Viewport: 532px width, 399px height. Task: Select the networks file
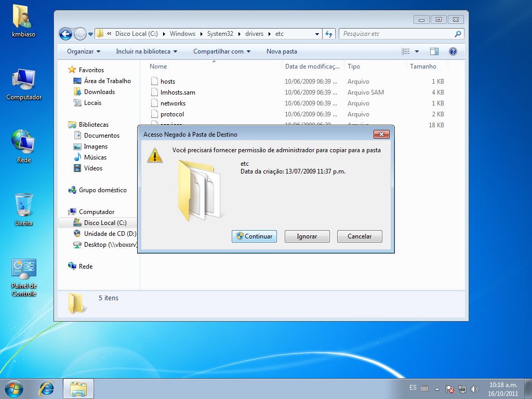(173, 103)
